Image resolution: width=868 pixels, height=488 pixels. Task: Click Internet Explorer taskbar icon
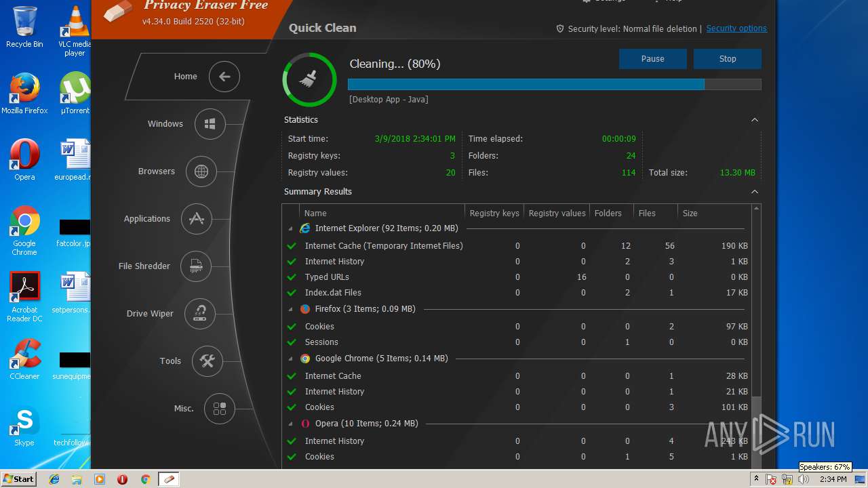tap(54, 479)
